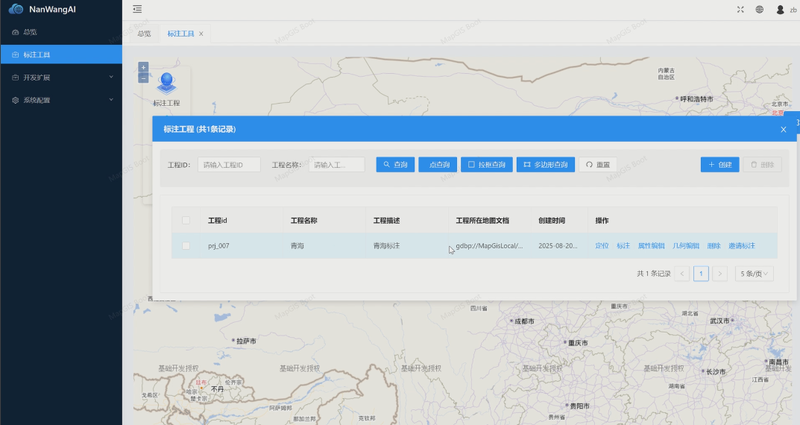The height and width of the screenshot is (425, 800).
Task: Click the 定位 link for prj_007
Action: (602, 245)
